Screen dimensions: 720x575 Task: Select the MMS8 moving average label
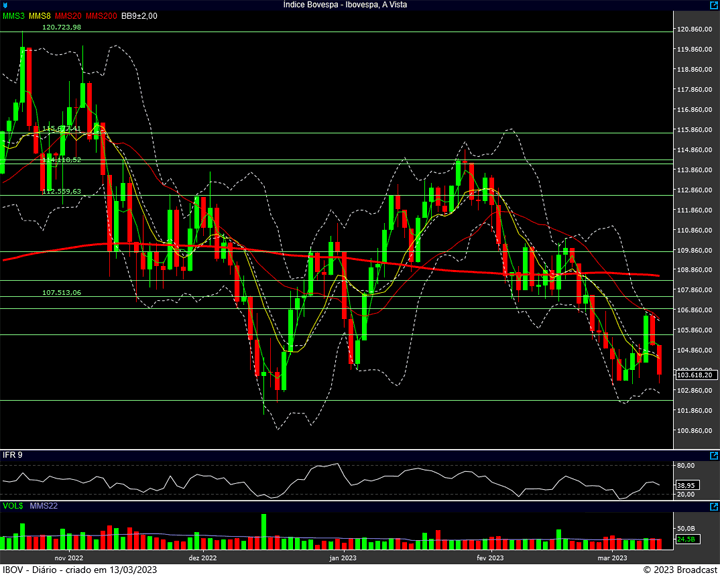click(39, 16)
